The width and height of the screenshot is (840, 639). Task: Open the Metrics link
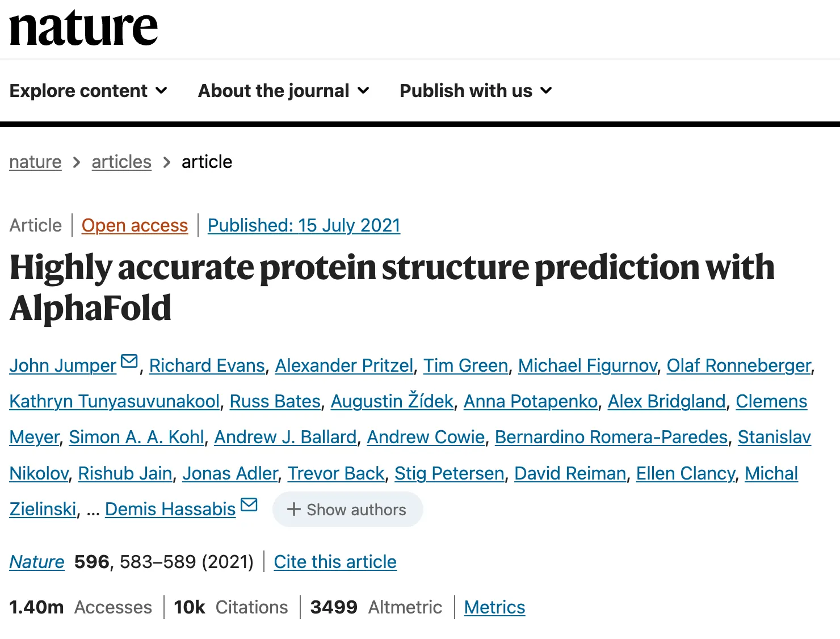coord(494,607)
